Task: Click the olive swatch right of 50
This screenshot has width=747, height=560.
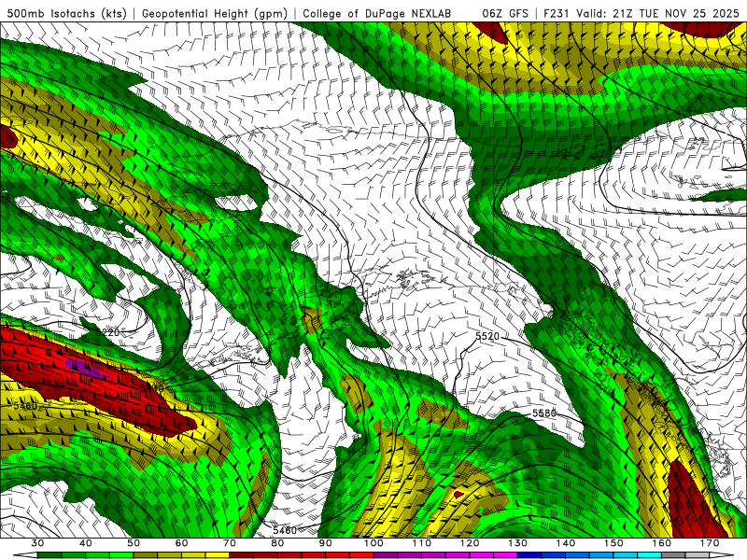Action: point(146,555)
